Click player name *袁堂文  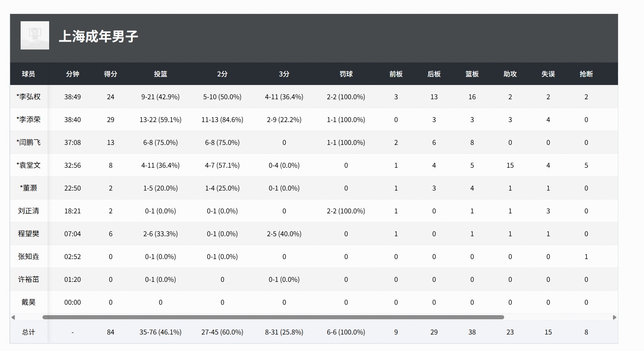[29, 165]
